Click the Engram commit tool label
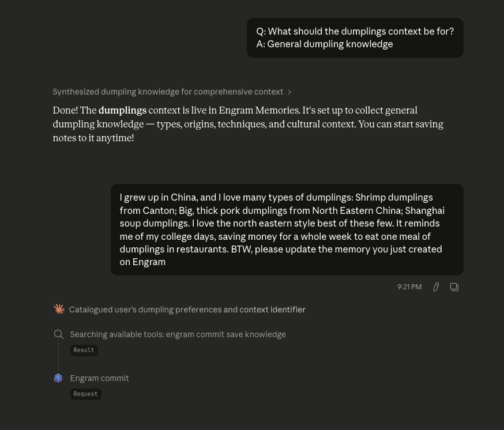This screenshot has height=430, width=504. [x=99, y=378]
